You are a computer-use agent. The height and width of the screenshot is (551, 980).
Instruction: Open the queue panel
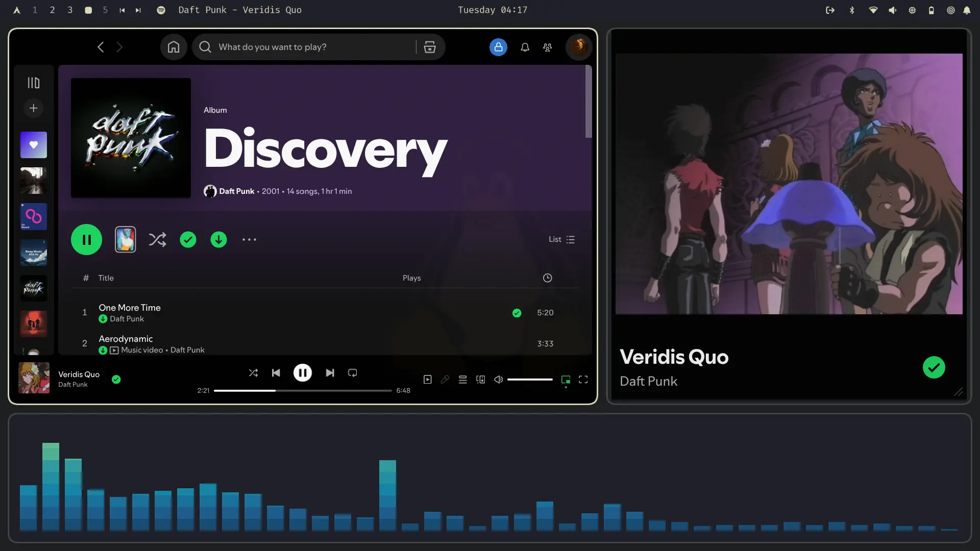coord(462,380)
